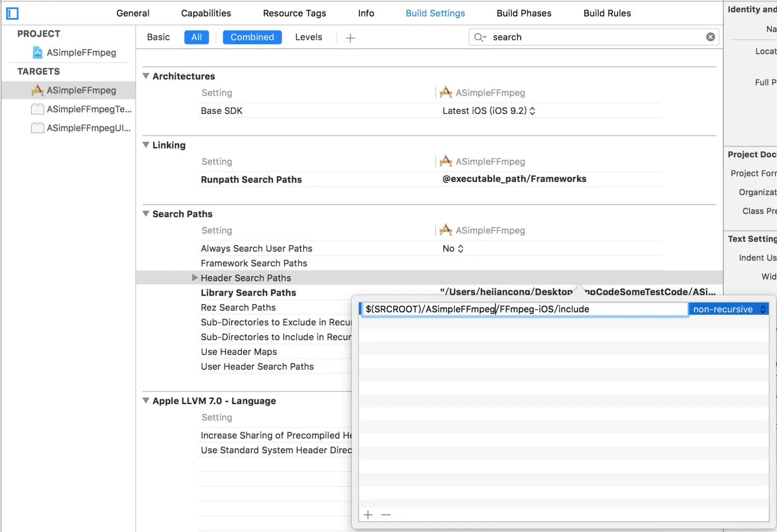Viewport: 777px width, 532px height.
Task: Collapse the Linking section
Action: click(x=146, y=145)
